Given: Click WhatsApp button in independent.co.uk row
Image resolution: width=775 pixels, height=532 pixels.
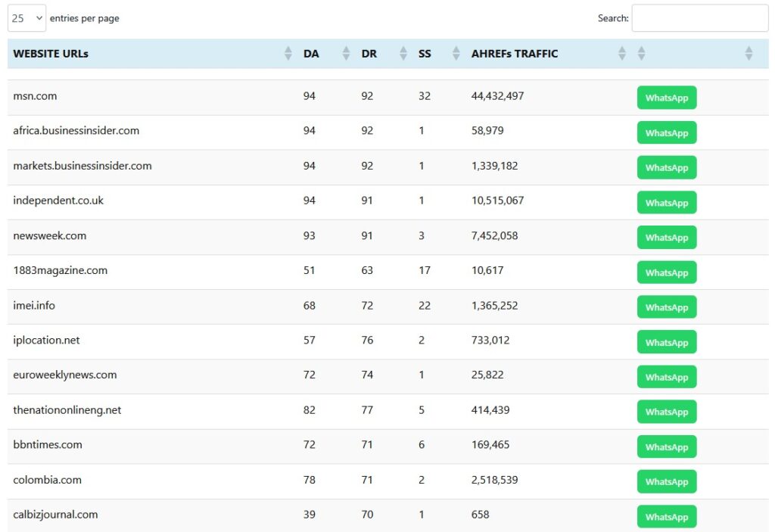Looking at the screenshot, I should [666, 202].
